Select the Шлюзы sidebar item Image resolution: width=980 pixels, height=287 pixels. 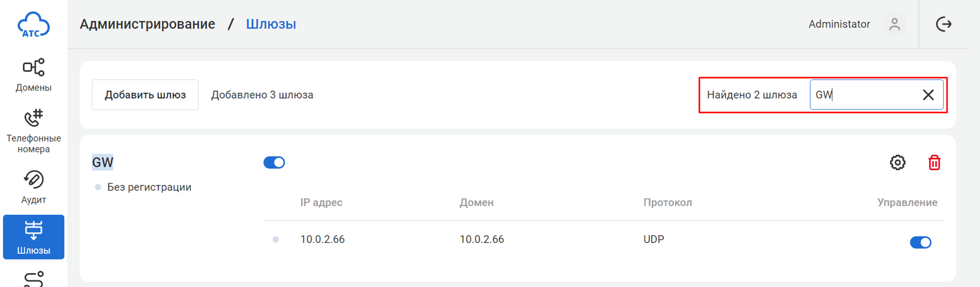pyautogui.click(x=34, y=237)
